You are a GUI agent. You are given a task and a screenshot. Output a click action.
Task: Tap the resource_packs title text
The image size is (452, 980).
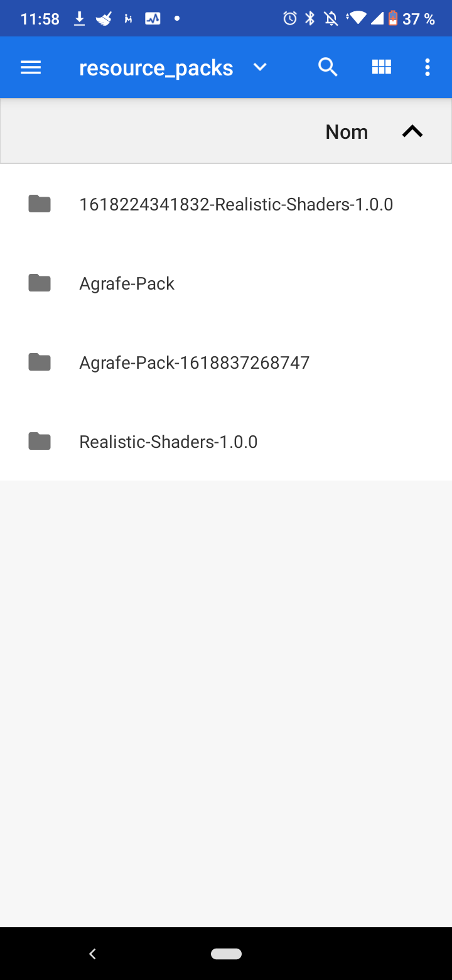coord(156,68)
